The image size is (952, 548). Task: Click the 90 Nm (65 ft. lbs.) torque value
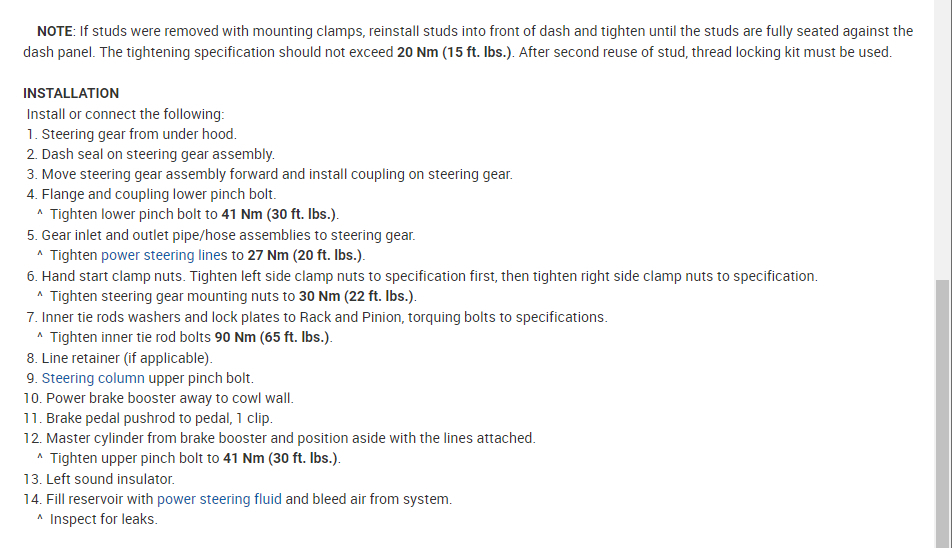(272, 337)
